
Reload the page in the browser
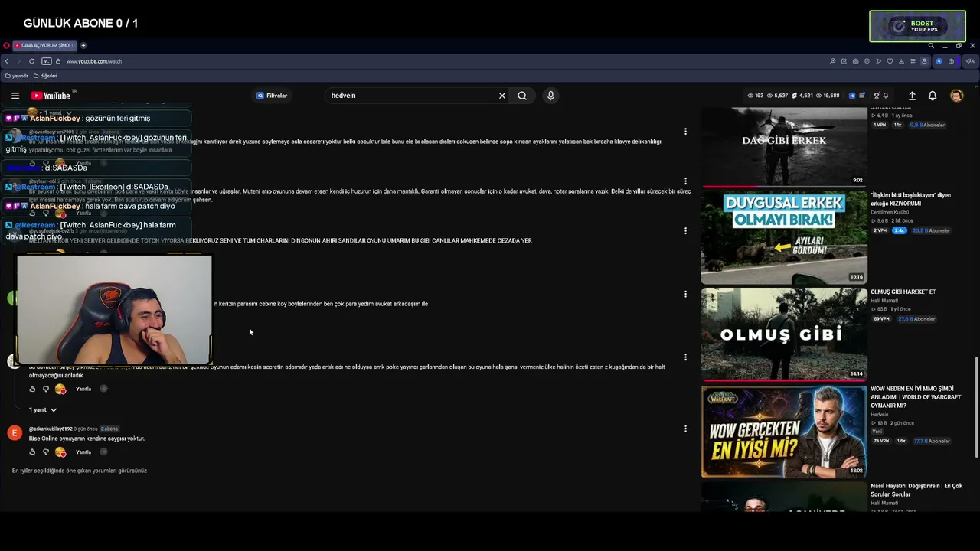[31, 61]
